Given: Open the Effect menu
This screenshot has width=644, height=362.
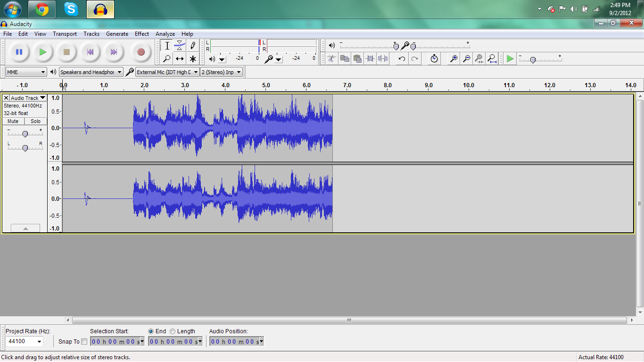Looking at the screenshot, I should [142, 34].
